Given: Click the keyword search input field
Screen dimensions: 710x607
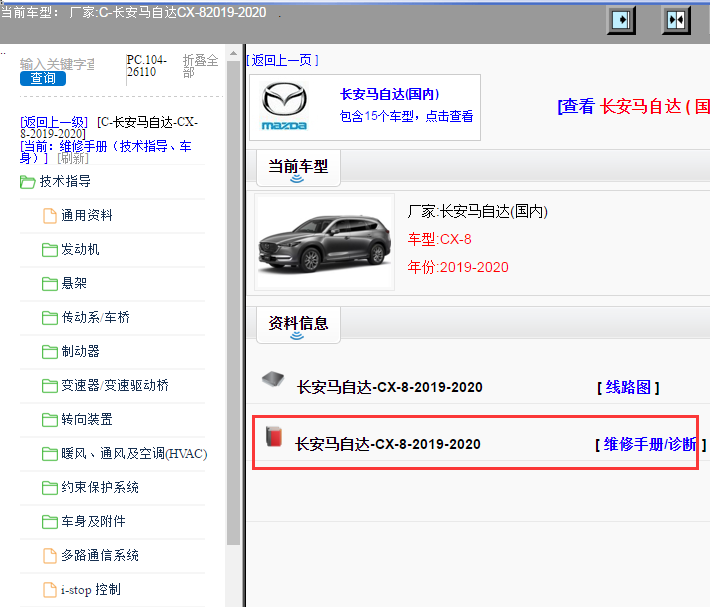Looking at the screenshot, I should click(x=58, y=64).
